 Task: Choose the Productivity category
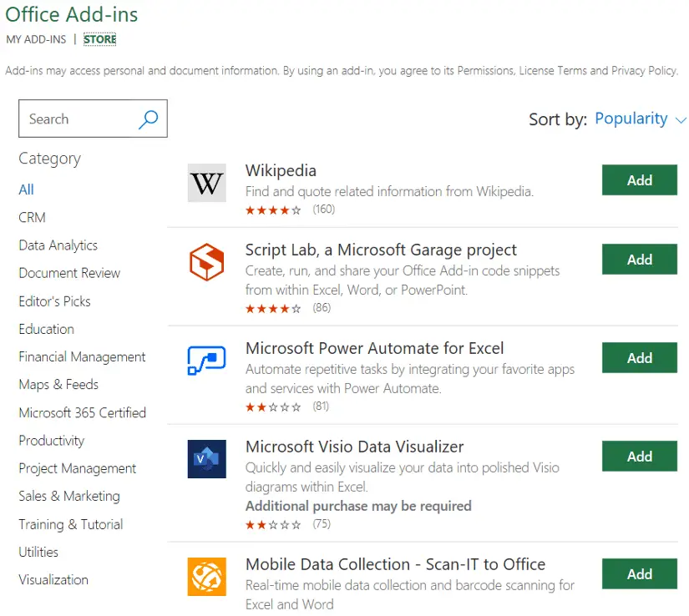pyautogui.click(x=52, y=441)
